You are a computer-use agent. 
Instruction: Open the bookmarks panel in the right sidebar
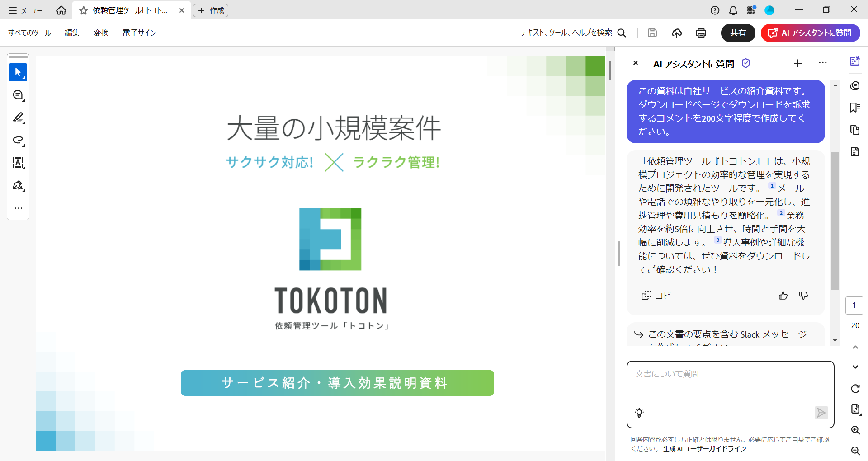pos(855,107)
